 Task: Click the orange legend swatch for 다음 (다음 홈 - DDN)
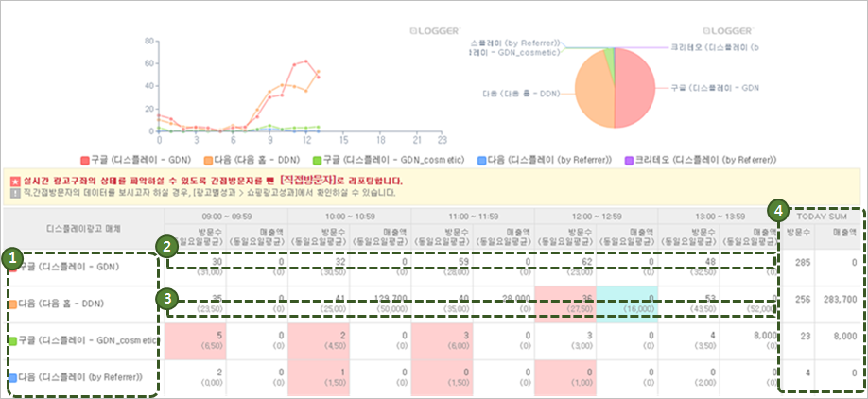pyautogui.click(x=208, y=161)
